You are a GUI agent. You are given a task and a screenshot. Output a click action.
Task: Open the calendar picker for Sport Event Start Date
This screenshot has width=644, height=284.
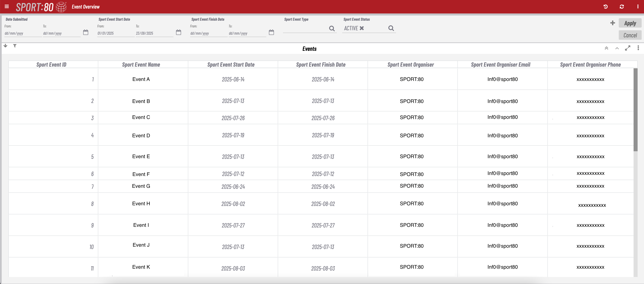point(178,32)
